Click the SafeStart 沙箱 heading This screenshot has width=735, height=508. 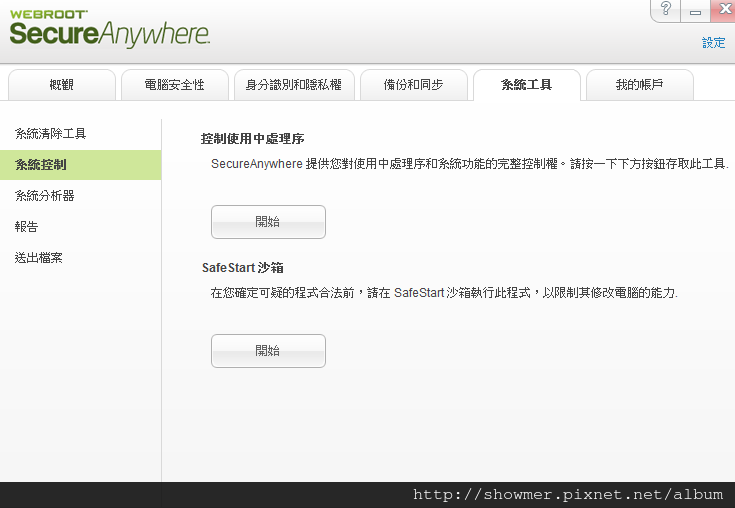pyautogui.click(x=243, y=268)
